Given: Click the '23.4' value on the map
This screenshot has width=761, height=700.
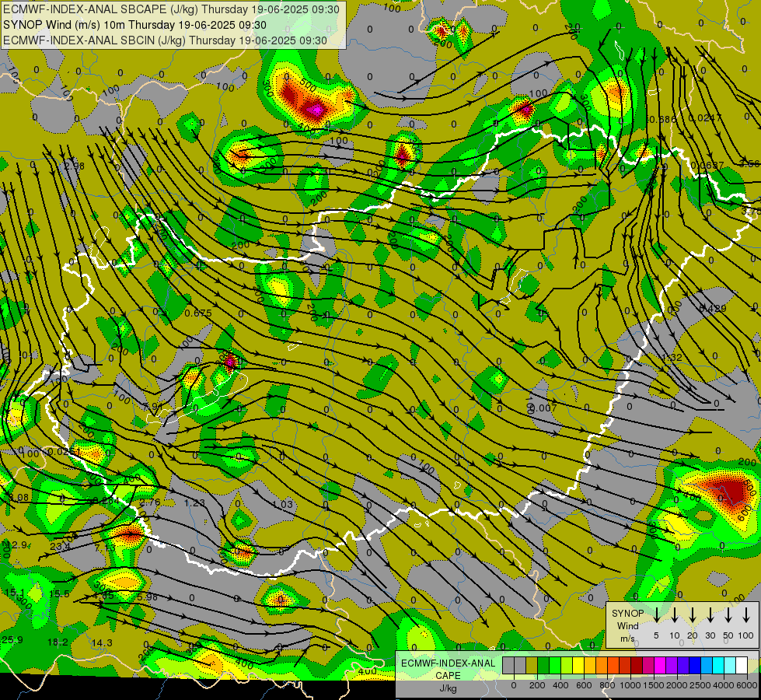Looking at the screenshot, I should point(60,547).
